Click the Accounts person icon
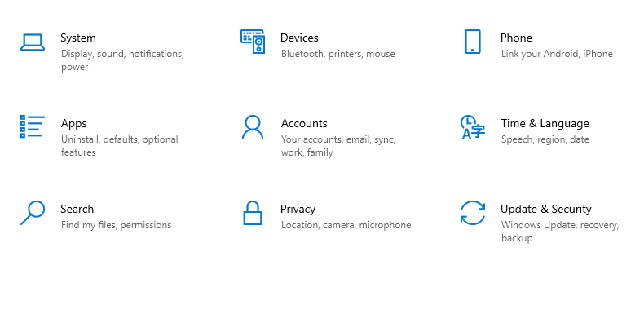The height and width of the screenshot is (318, 644). pyautogui.click(x=253, y=127)
